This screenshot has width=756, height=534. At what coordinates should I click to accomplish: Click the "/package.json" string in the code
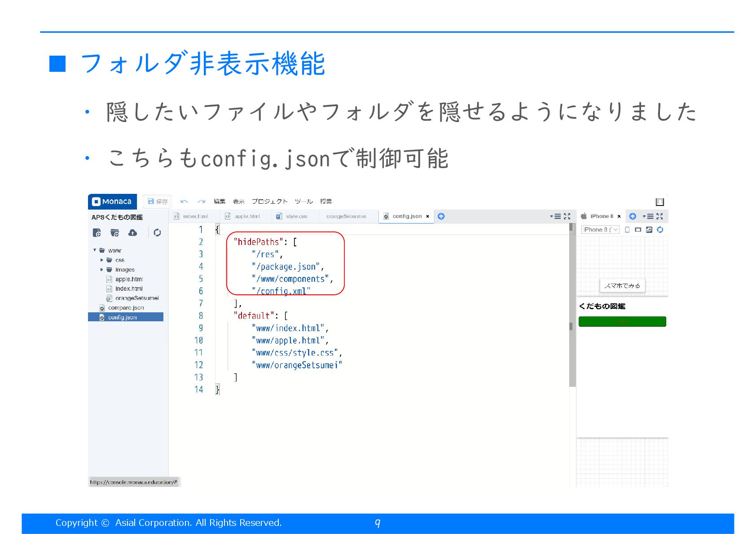pyautogui.click(x=286, y=267)
